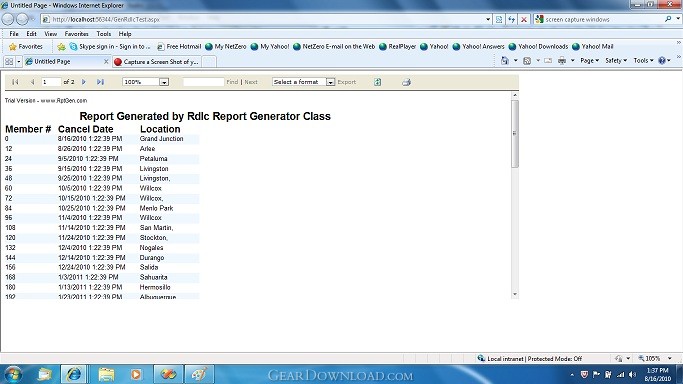
Task: Refresh the report viewer
Action: [378, 82]
